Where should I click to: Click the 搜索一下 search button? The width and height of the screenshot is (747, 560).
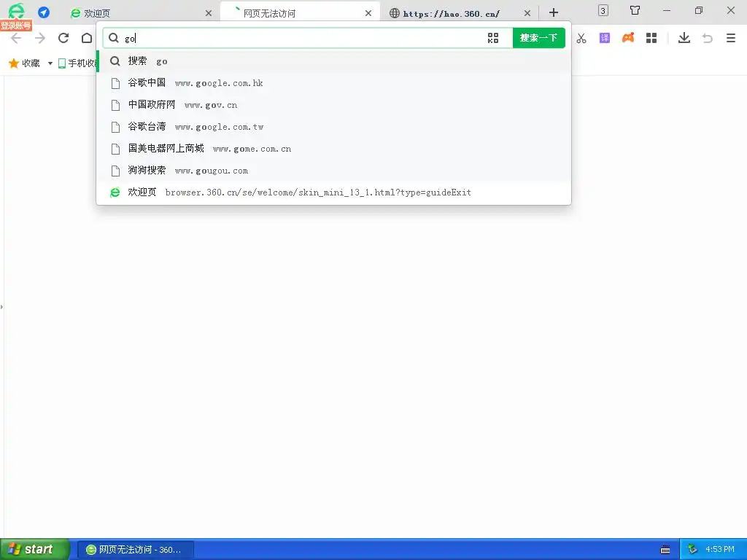coord(539,38)
